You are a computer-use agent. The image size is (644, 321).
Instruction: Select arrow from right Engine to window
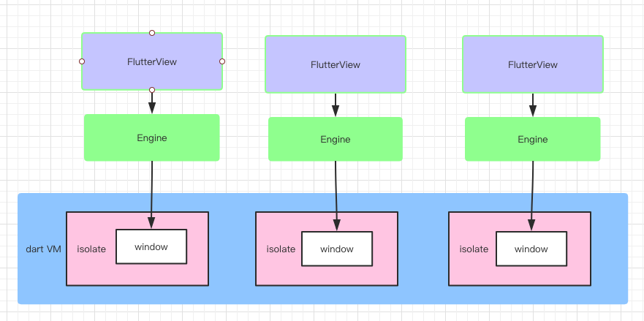click(x=532, y=195)
